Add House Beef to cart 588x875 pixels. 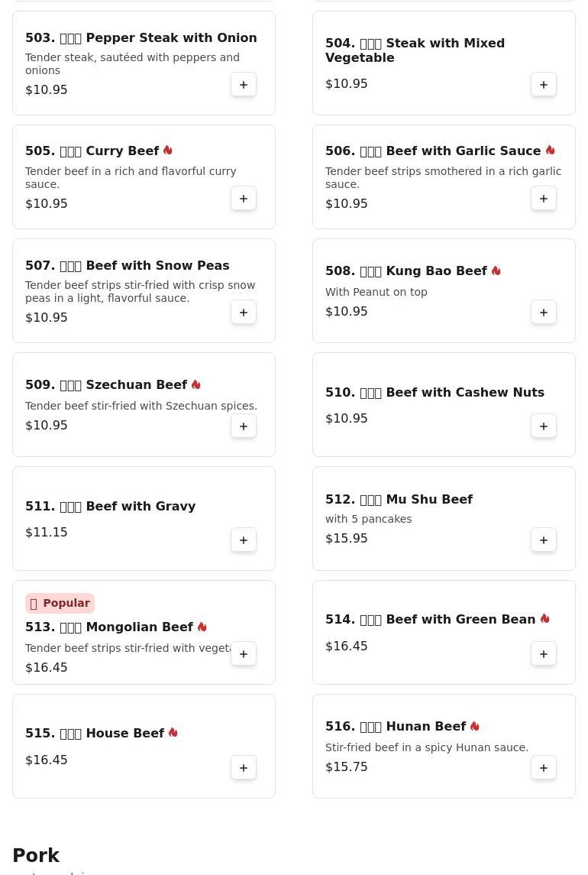click(244, 768)
